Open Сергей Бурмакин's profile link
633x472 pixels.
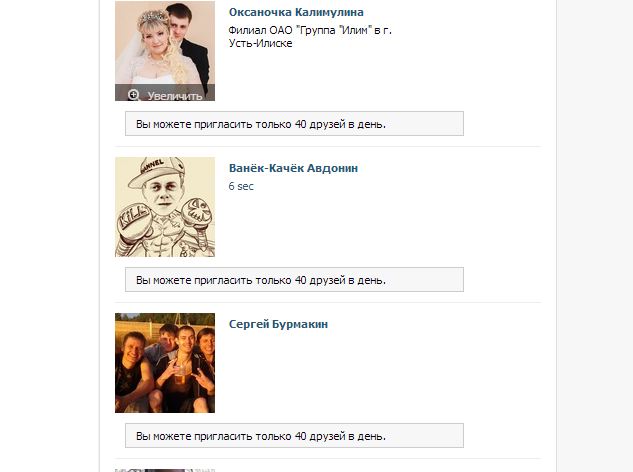(278, 324)
